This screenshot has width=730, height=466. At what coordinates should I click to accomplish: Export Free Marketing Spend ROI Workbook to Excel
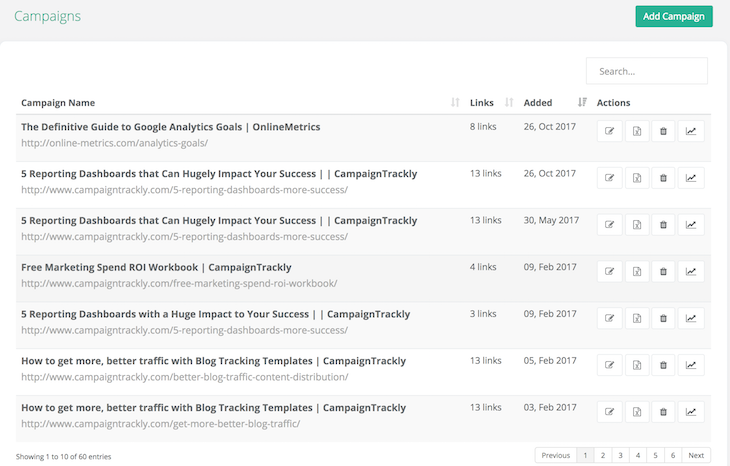tap(637, 271)
